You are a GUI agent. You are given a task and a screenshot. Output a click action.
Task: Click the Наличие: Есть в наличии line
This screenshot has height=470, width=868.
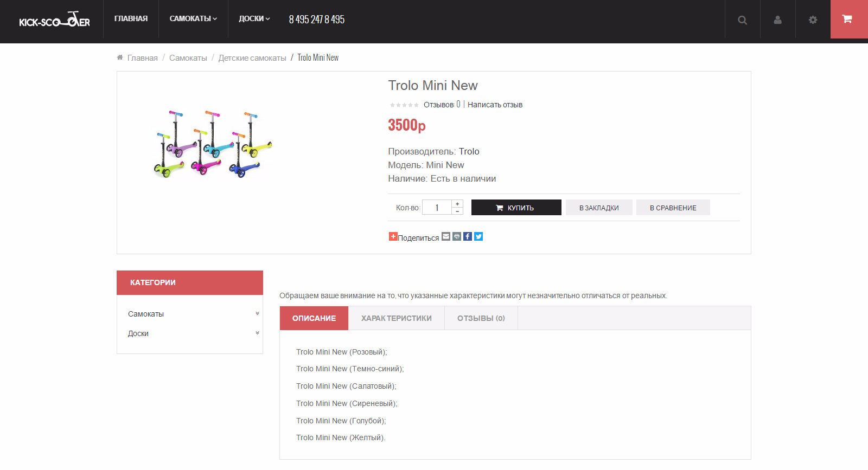(442, 178)
